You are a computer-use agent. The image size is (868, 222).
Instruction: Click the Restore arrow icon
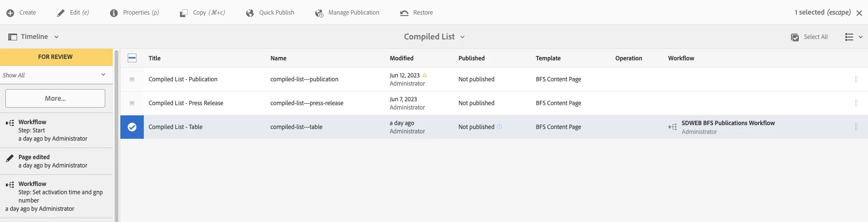[x=404, y=13]
